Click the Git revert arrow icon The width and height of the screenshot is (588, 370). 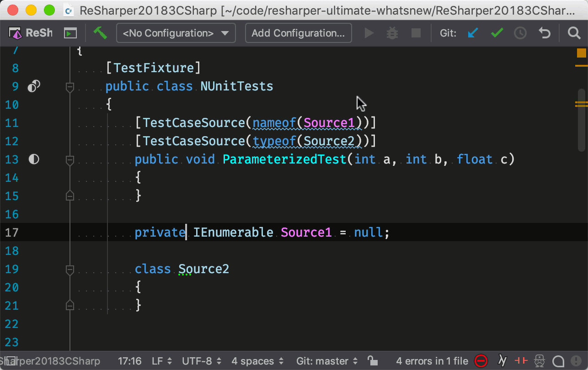[x=544, y=33]
